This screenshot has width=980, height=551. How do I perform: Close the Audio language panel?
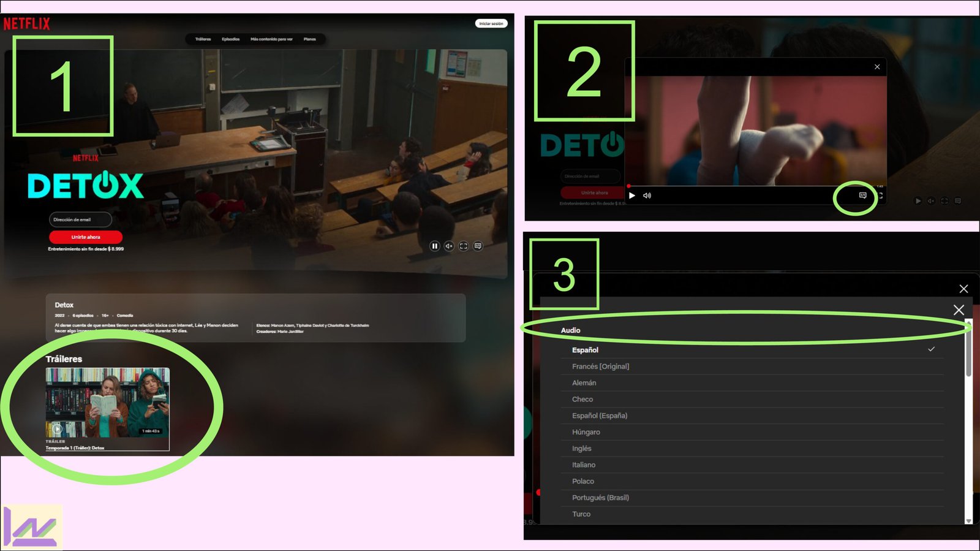coord(959,310)
